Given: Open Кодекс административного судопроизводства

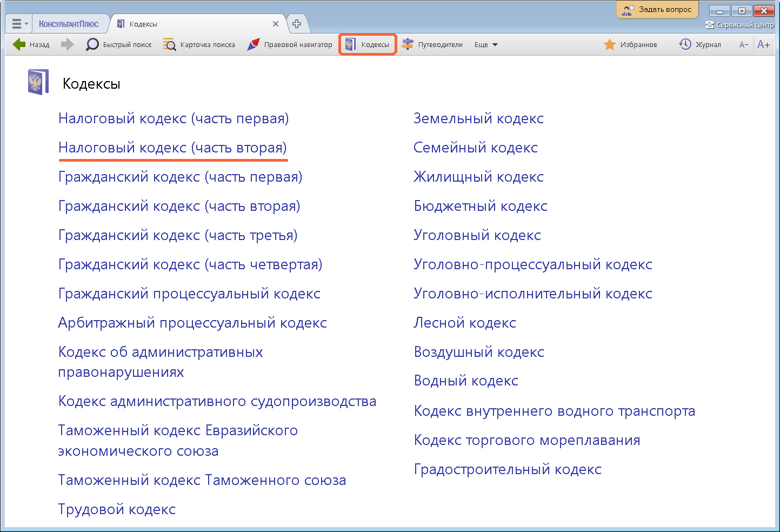Looking at the screenshot, I should tap(217, 401).
